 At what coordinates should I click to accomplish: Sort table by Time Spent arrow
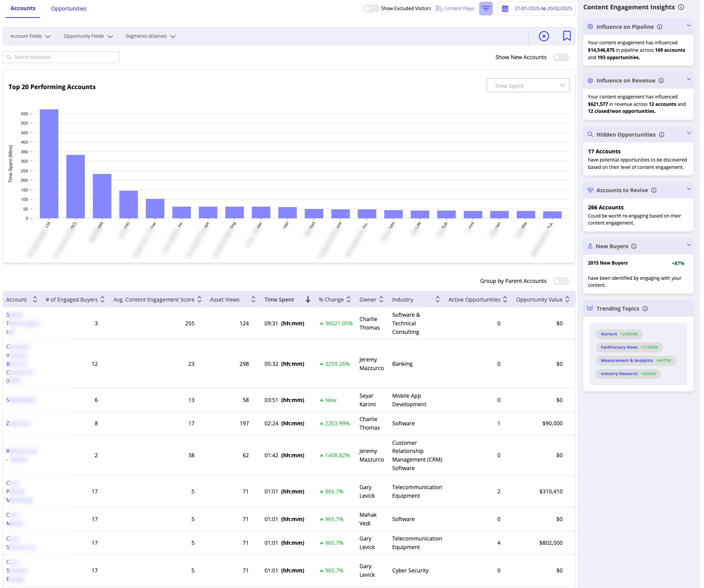coord(308,299)
